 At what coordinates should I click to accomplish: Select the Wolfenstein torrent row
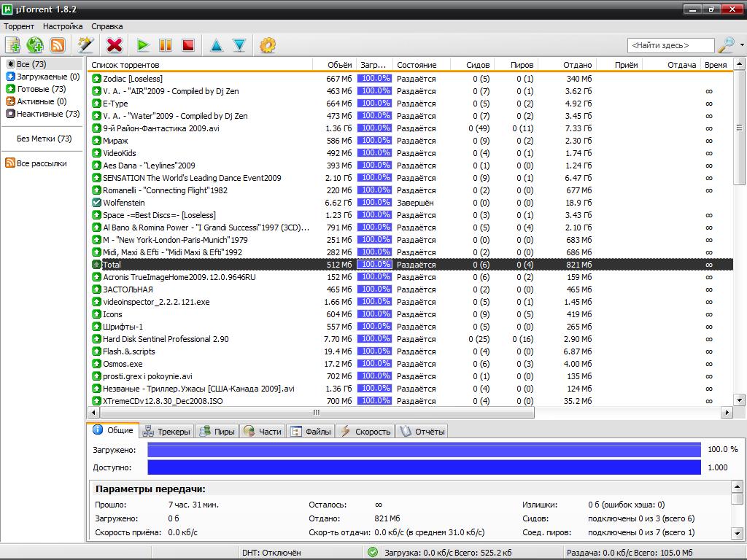410,203
